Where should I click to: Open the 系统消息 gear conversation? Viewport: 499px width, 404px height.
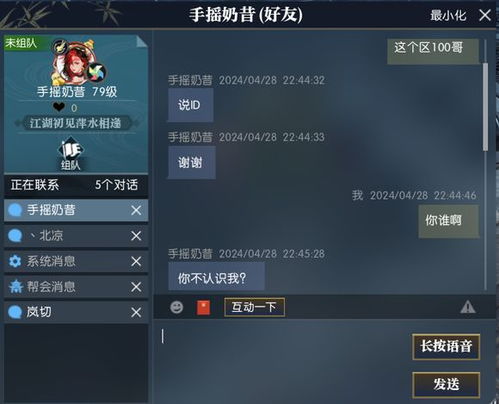pos(76,261)
